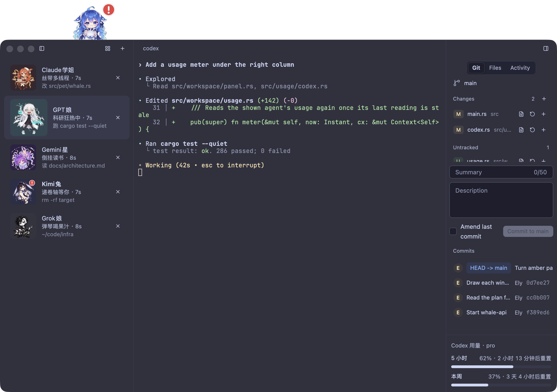Click the blue-haired desktop pet mascot
This screenshot has height=392, width=557.
pyautogui.click(x=90, y=23)
